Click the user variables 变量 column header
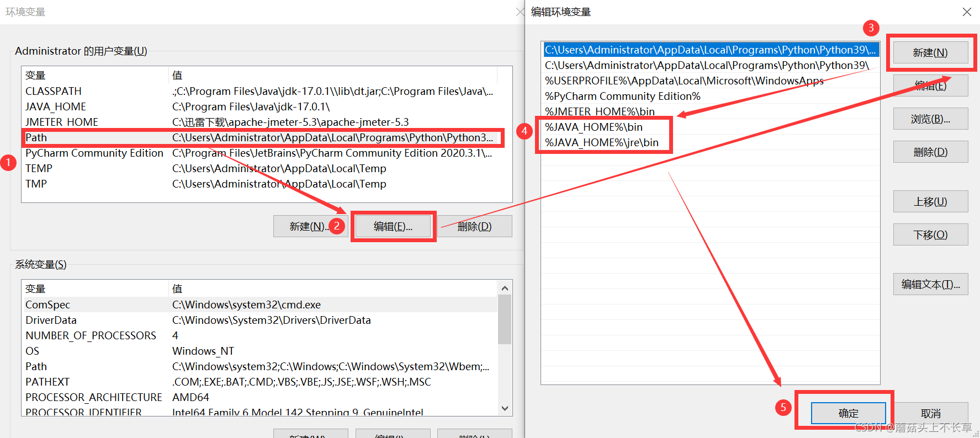This screenshot has height=438, width=980. [95, 75]
